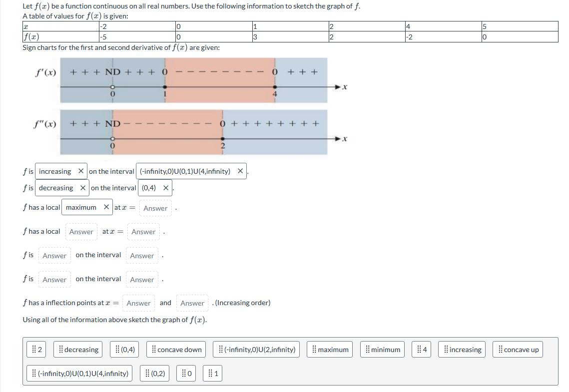This screenshot has height=392, width=569.
Task: Remove the "decreasing" selection with the X icon
Action: pos(83,188)
